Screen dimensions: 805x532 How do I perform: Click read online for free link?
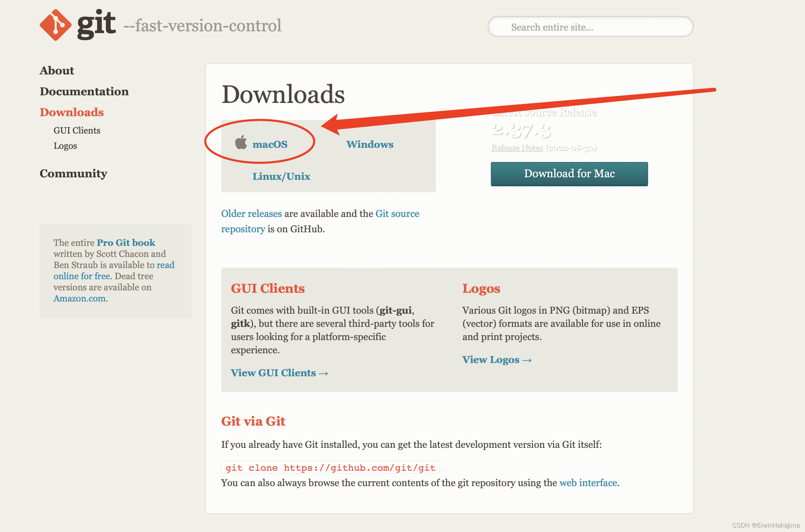tap(114, 271)
